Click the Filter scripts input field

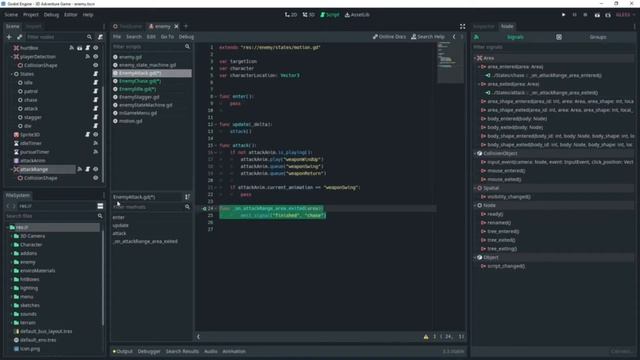tap(148, 47)
